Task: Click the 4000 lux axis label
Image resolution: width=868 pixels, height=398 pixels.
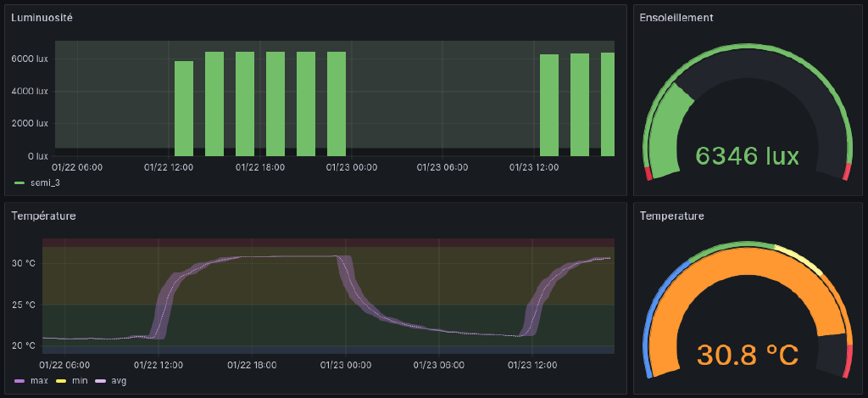Action: [30, 91]
